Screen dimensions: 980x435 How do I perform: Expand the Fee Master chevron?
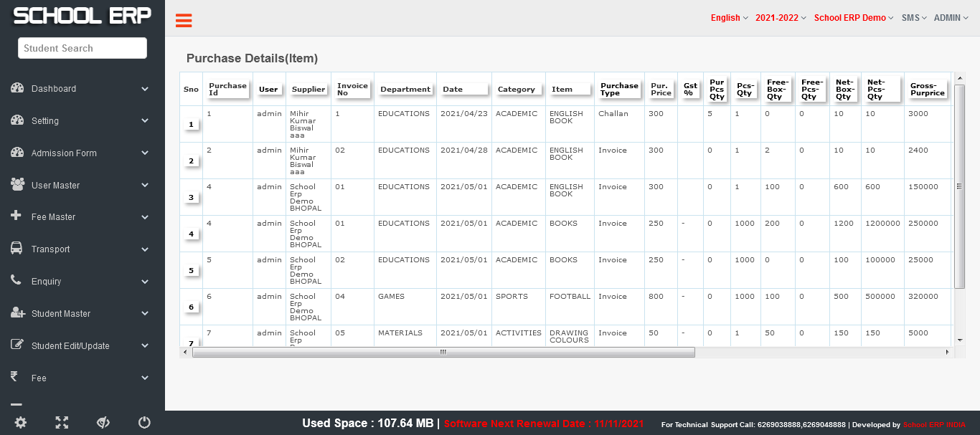(x=145, y=217)
